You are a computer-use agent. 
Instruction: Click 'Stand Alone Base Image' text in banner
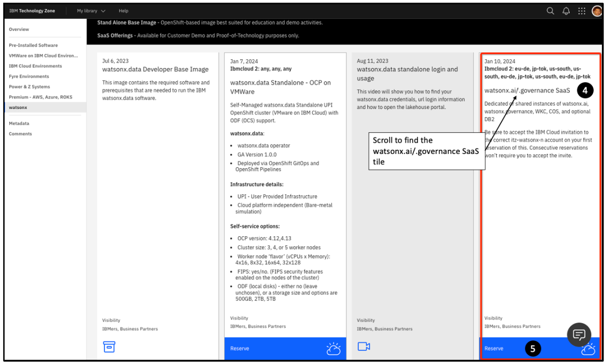(127, 23)
